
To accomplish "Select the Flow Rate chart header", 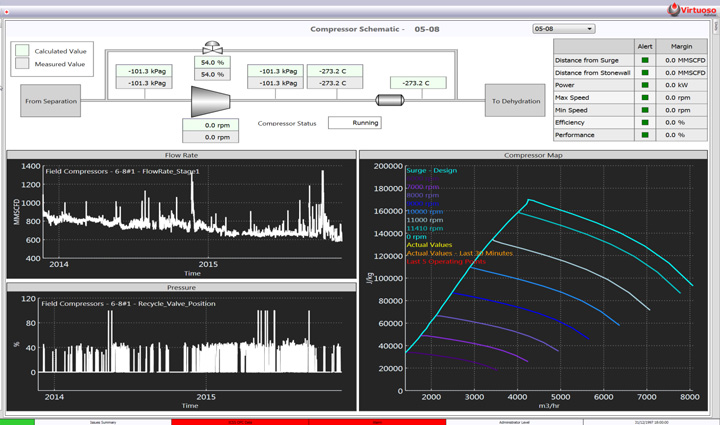I will click(x=181, y=155).
